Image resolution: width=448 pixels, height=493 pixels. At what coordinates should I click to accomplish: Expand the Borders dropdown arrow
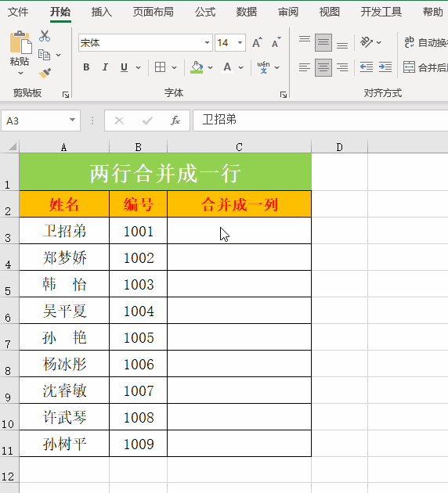174,67
